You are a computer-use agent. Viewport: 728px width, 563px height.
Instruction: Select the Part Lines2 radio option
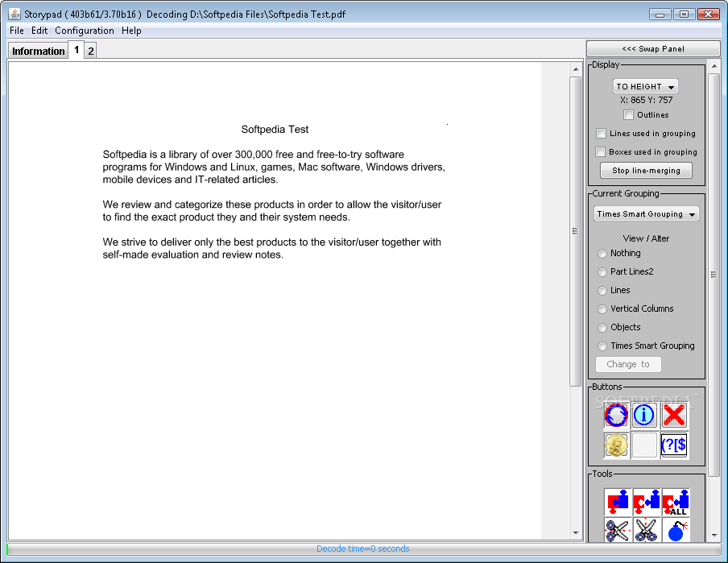click(602, 272)
